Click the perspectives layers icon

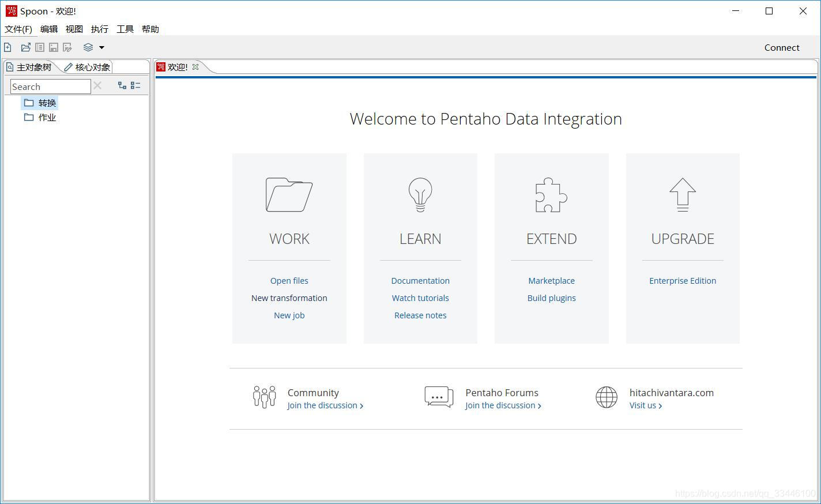pos(88,47)
